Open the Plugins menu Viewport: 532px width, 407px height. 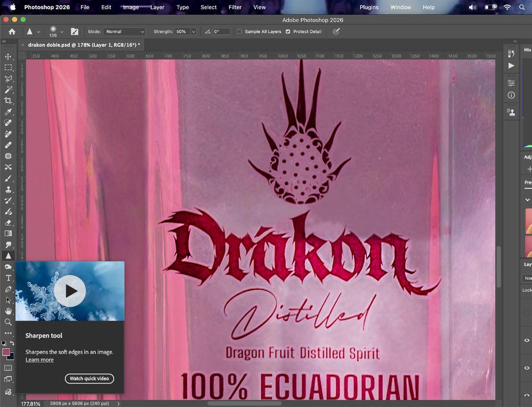369,7
